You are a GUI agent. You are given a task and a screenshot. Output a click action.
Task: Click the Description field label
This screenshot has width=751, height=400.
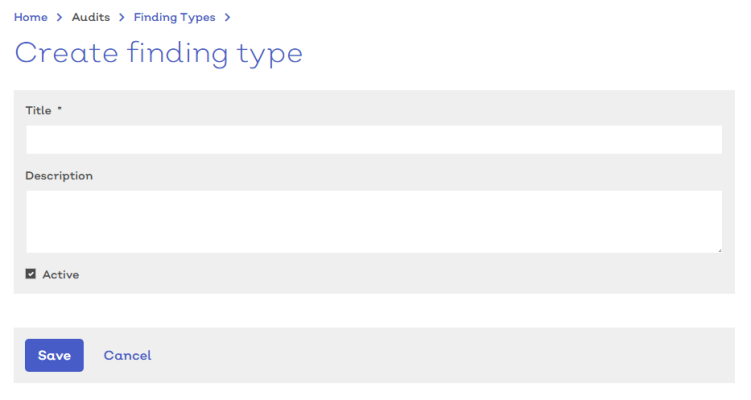(59, 176)
